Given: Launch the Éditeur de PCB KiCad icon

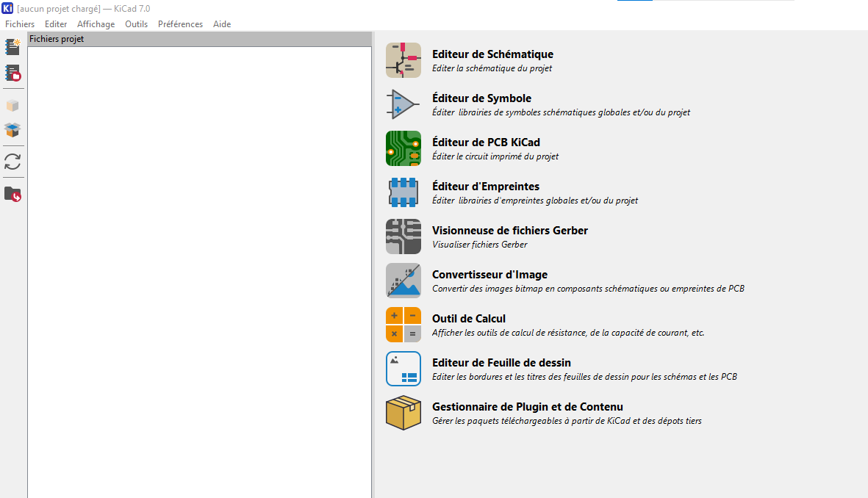Looking at the screenshot, I should tap(403, 148).
